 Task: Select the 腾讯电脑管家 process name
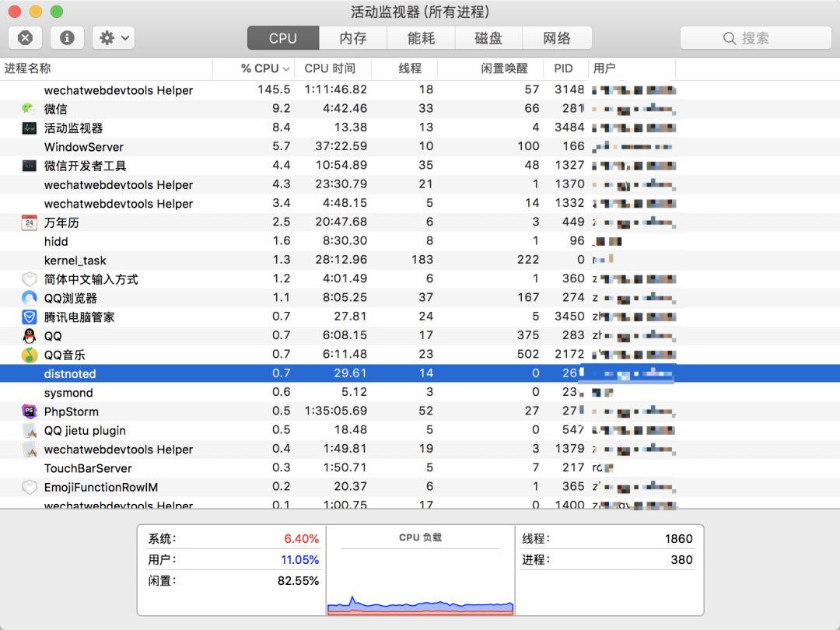tap(79, 317)
